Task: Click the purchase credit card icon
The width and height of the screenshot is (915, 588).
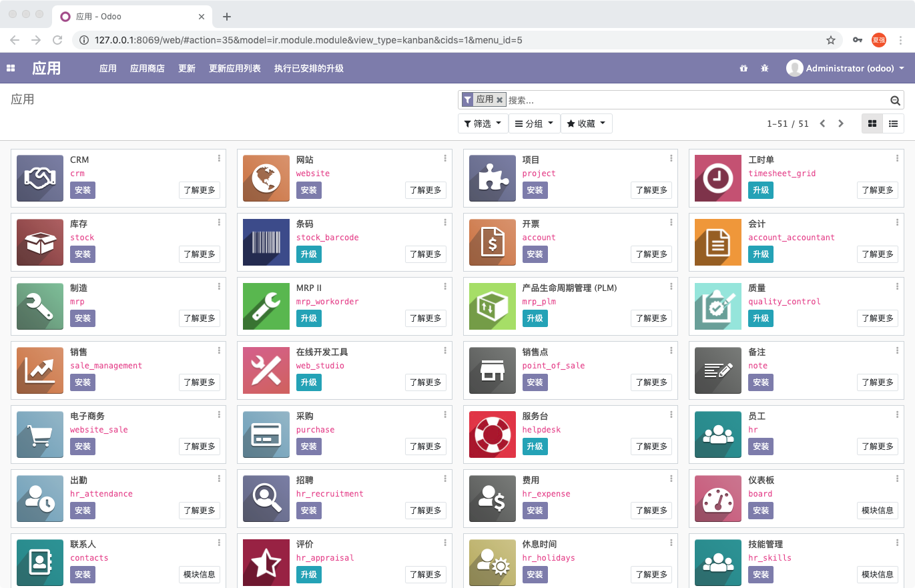Action: 266,434
